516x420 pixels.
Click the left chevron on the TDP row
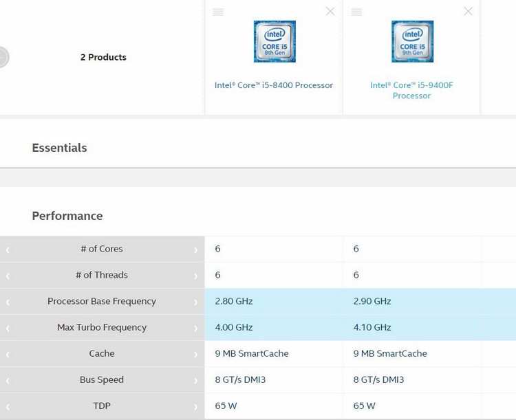click(8, 407)
